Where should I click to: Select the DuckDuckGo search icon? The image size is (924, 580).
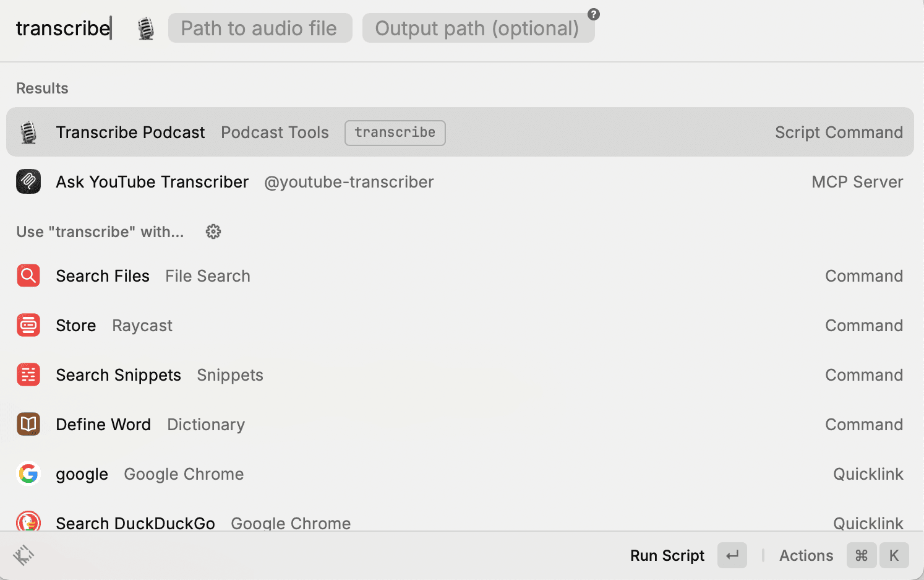(x=28, y=522)
